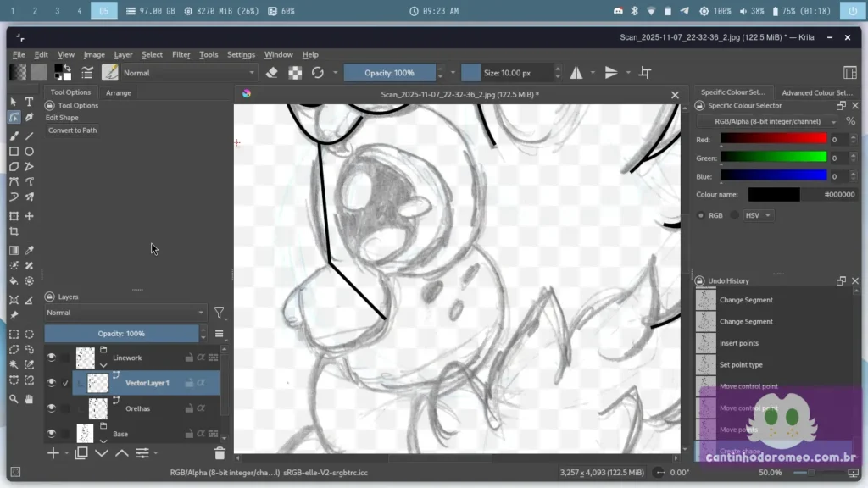Delete layer using the trash icon

click(x=220, y=453)
